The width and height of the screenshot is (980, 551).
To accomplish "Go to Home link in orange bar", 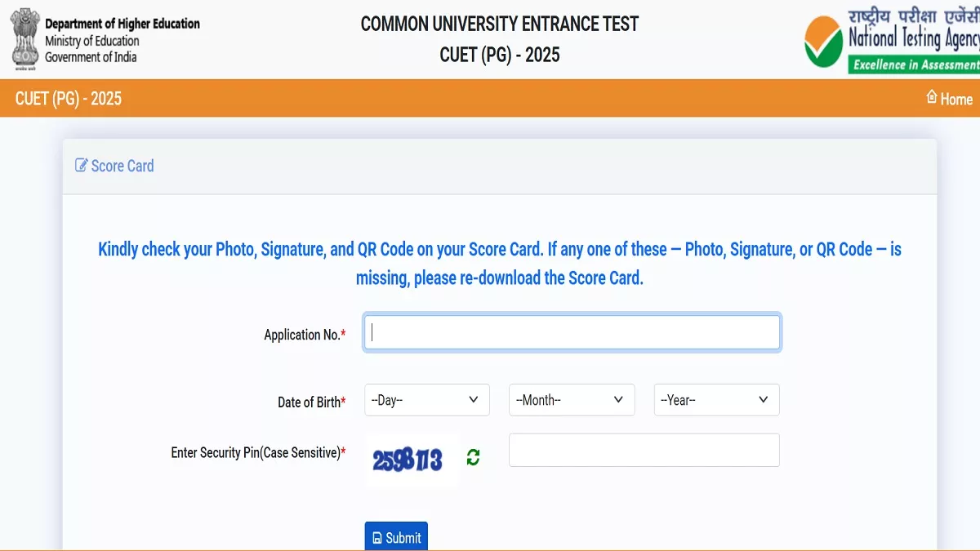I will pos(949,99).
